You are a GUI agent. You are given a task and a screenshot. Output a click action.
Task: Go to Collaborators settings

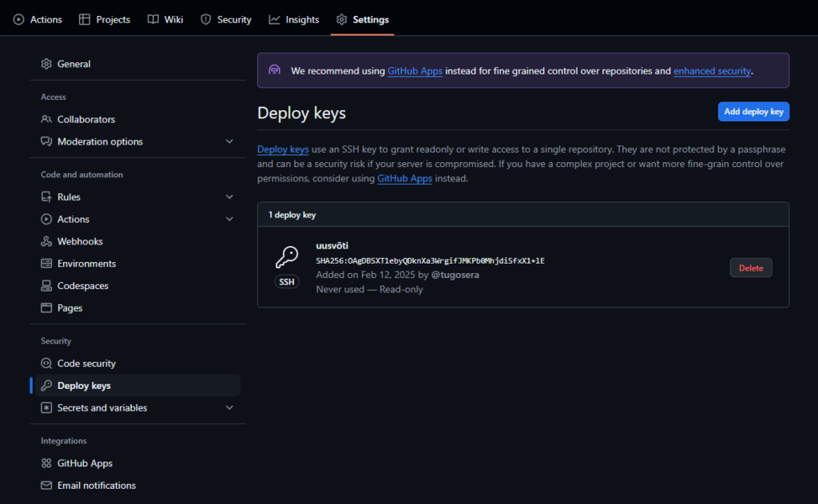point(137,119)
